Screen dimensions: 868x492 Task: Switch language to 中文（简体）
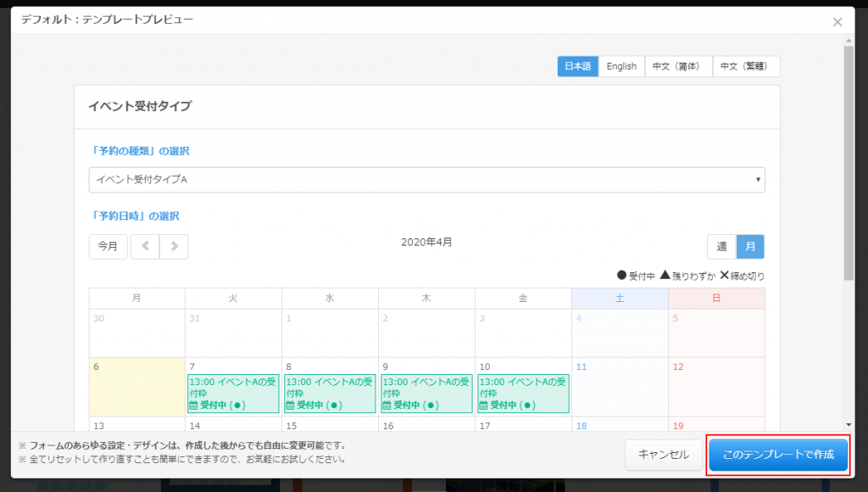678,66
